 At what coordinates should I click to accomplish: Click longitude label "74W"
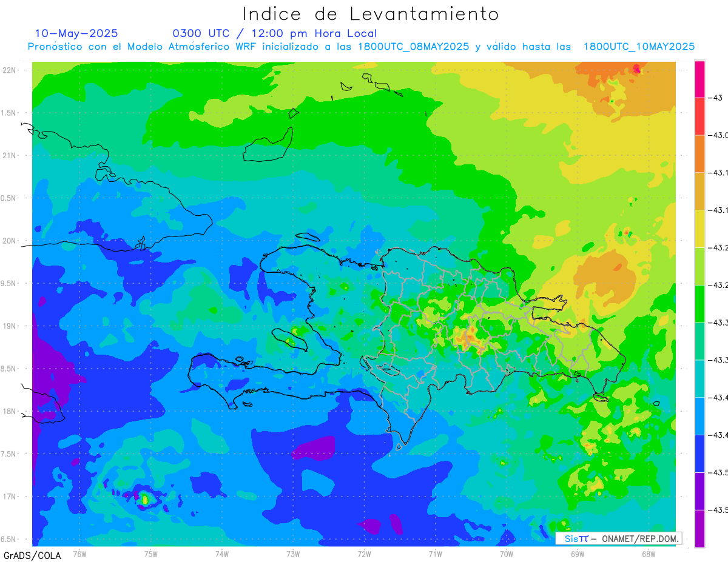click(222, 554)
